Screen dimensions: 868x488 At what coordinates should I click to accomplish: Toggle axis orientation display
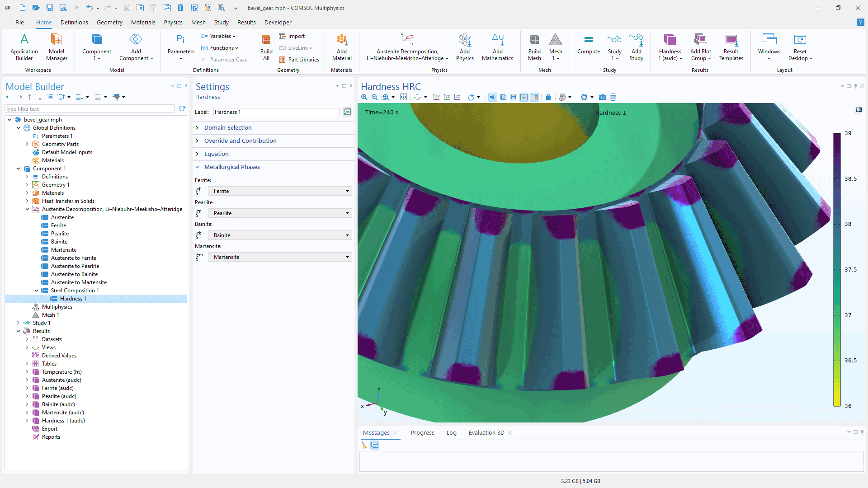[x=524, y=97]
